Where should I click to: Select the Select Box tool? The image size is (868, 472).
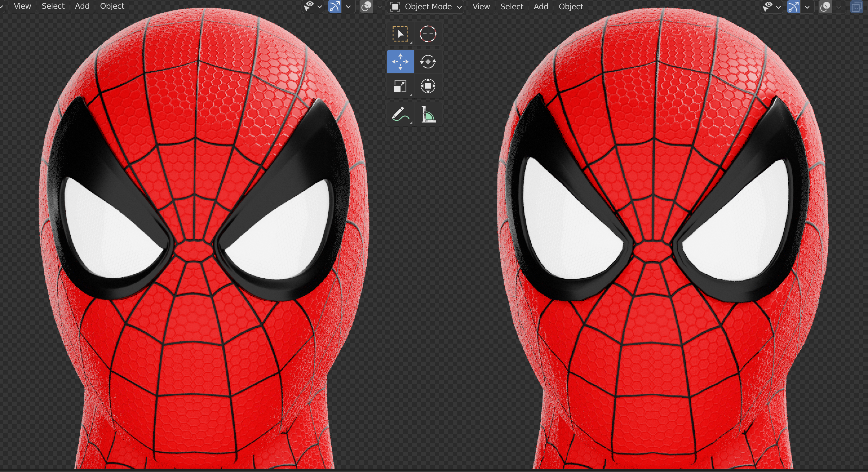pyautogui.click(x=400, y=34)
